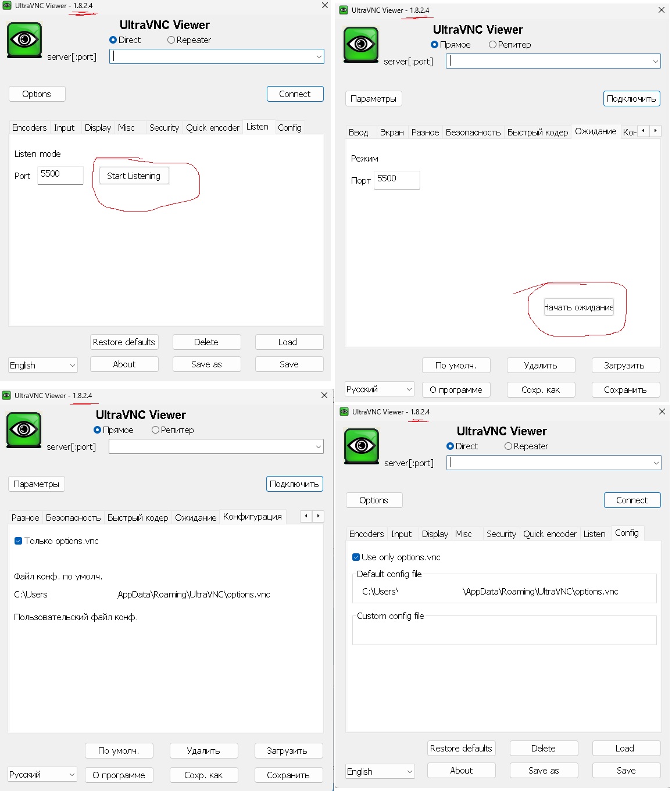Click Save in the English Config-tab window
The height and width of the screenshot is (791, 672).
627,771
